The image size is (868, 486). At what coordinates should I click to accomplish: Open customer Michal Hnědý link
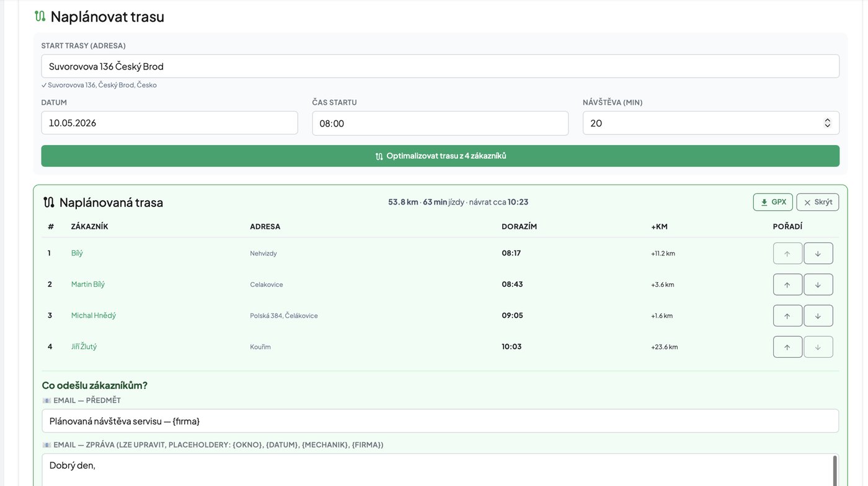[94, 316]
